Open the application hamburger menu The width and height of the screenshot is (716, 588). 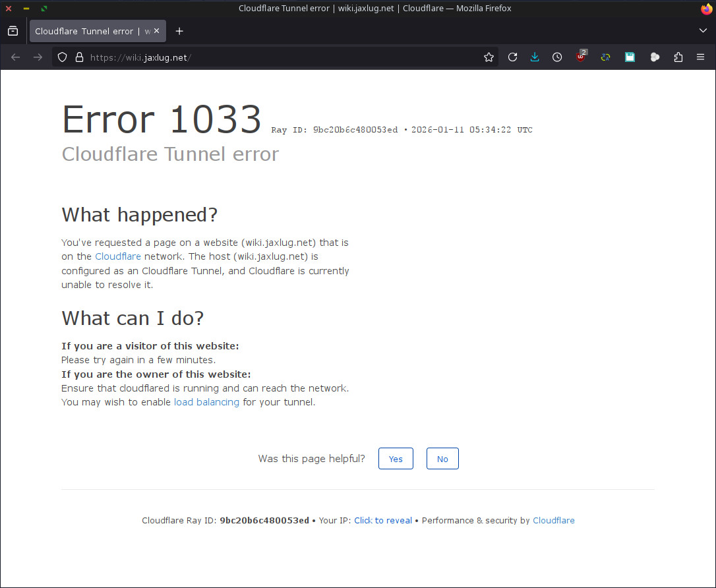701,57
